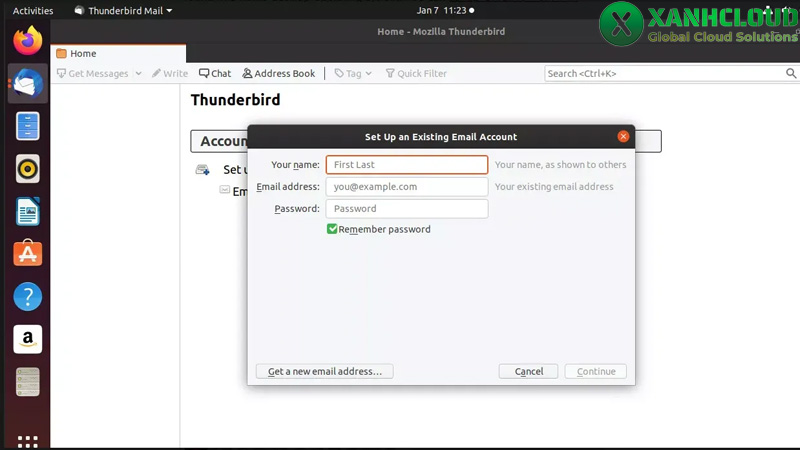Image resolution: width=800 pixels, height=450 pixels.
Task: Open the dock icon below the Amazon launcher
Action: coord(28,382)
